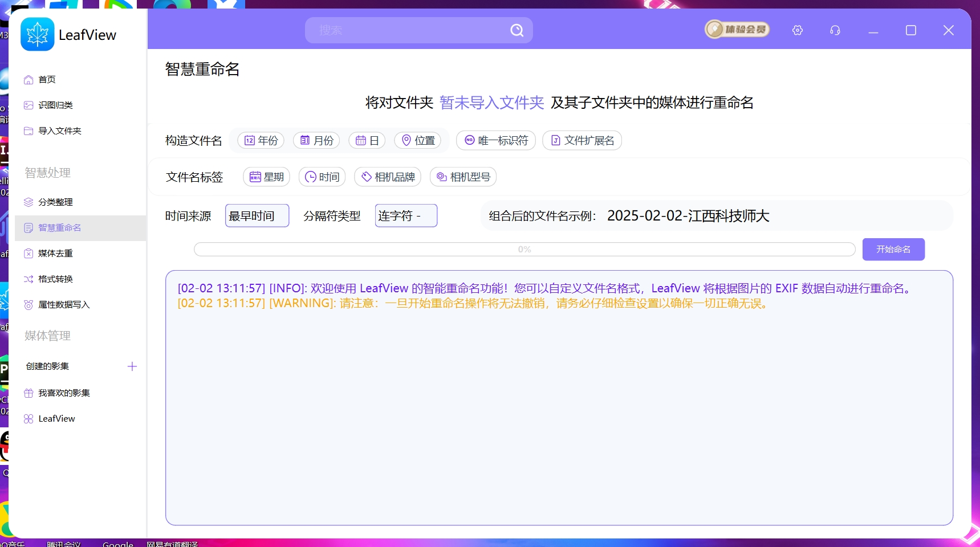Open 分类整理 in sidebar
The height and width of the screenshot is (547, 980).
80,202
